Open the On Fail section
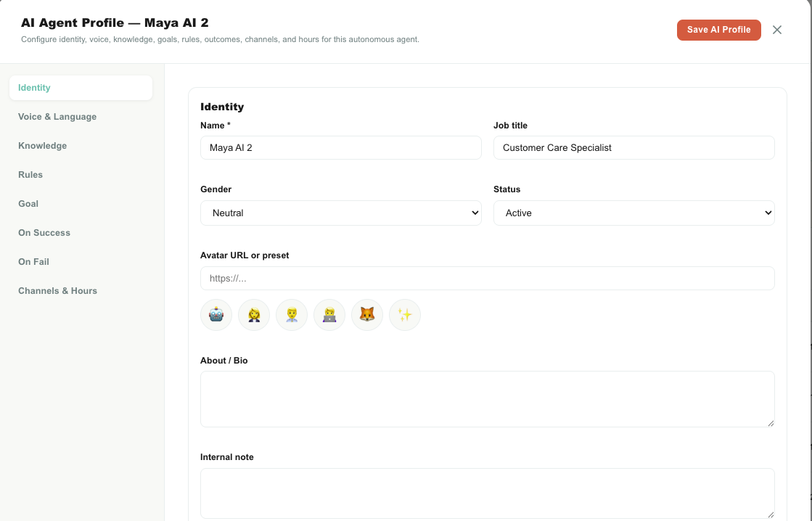 (x=81, y=261)
